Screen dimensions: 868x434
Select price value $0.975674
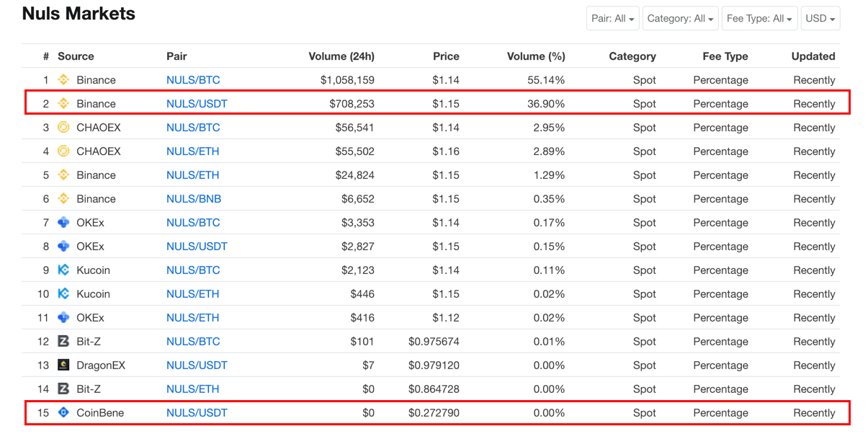point(434,342)
